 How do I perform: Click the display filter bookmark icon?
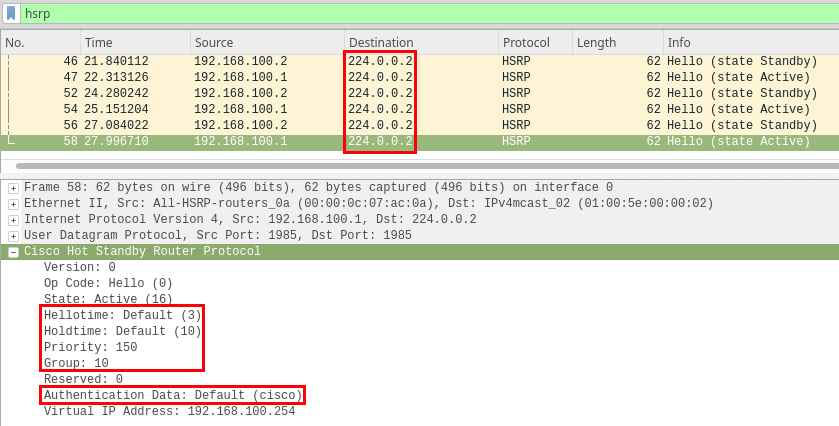(10, 14)
